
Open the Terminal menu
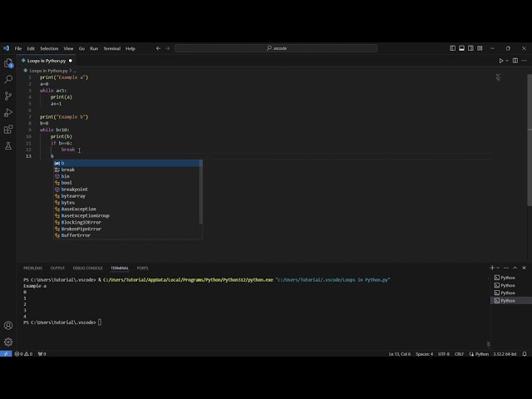112,48
